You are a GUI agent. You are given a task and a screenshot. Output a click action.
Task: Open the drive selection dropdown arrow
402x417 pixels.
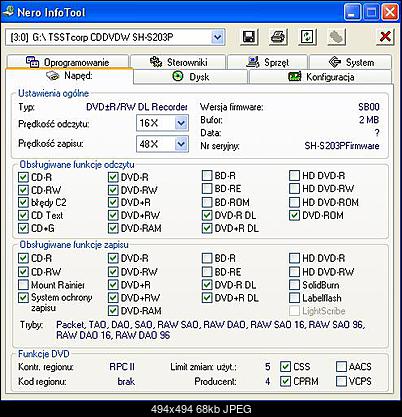[217, 37]
